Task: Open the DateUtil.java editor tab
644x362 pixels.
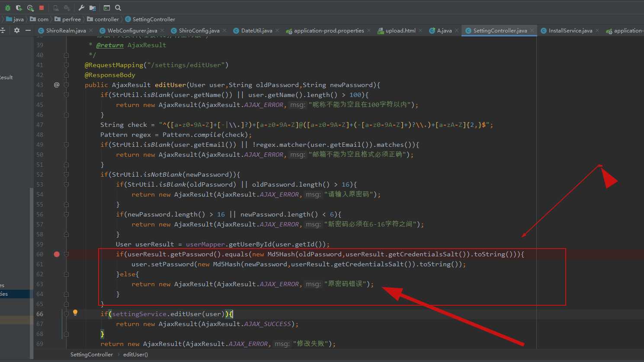Action: tap(256, 30)
